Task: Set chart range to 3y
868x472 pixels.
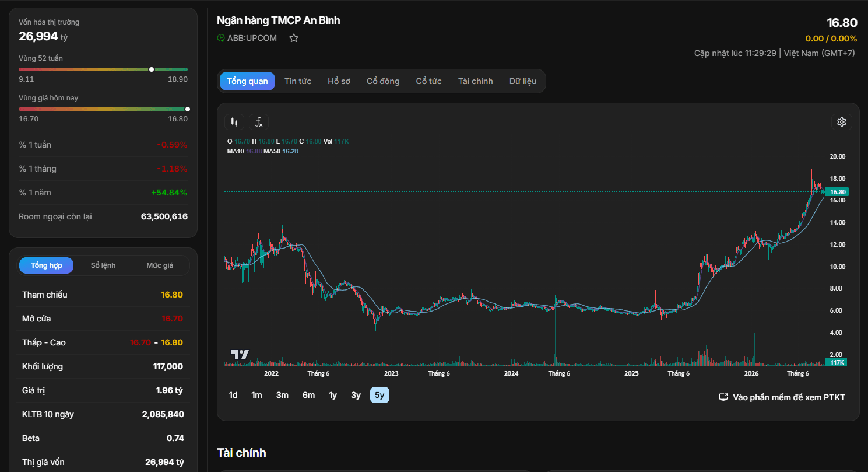Action: (x=356, y=395)
